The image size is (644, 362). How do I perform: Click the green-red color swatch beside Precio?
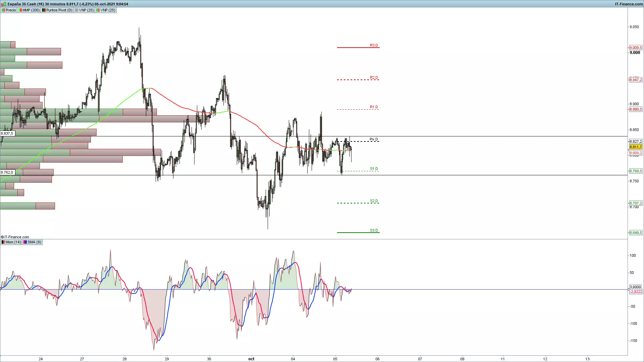(x=3, y=10)
